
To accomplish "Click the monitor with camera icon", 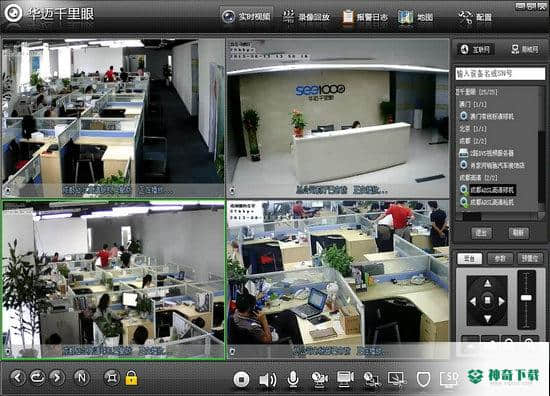I will [x=345, y=379].
